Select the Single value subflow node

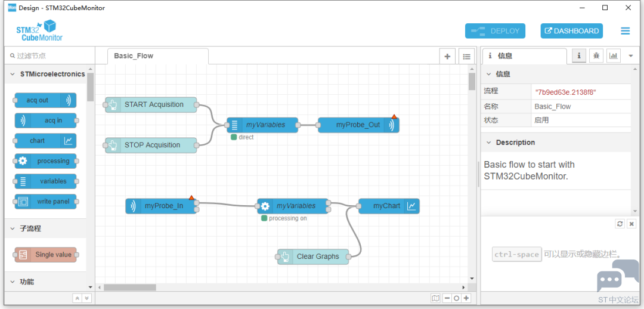pos(45,255)
